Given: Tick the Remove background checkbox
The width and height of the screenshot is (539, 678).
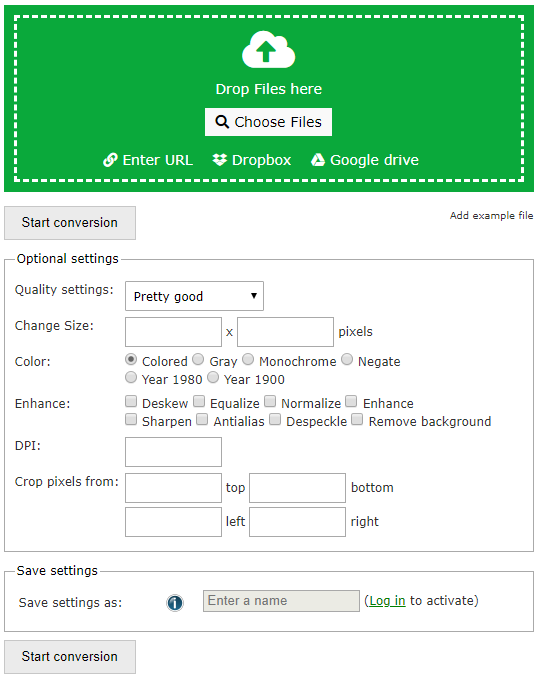Looking at the screenshot, I should 357,419.
